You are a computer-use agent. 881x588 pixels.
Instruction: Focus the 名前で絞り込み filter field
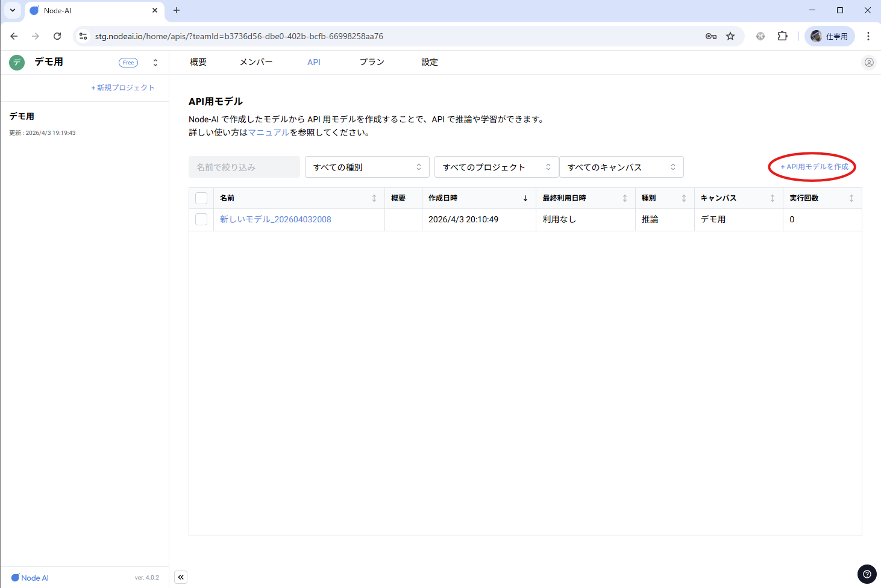(x=244, y=167)
